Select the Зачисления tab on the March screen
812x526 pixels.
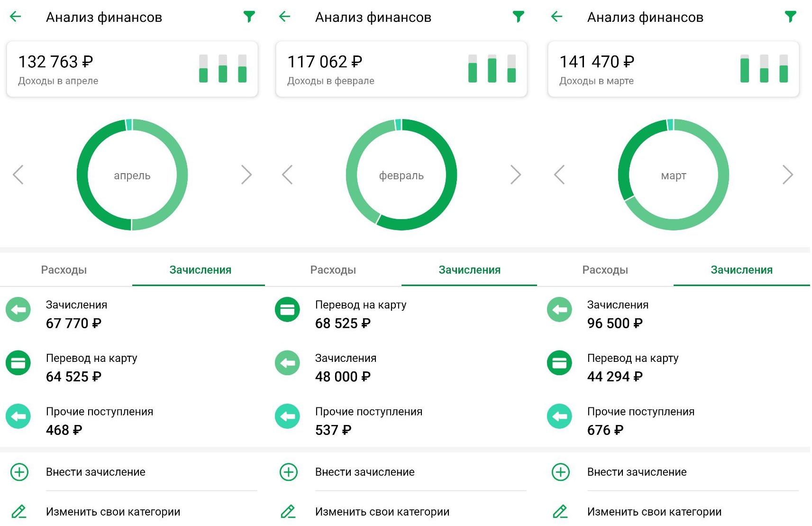coord(741,270)
